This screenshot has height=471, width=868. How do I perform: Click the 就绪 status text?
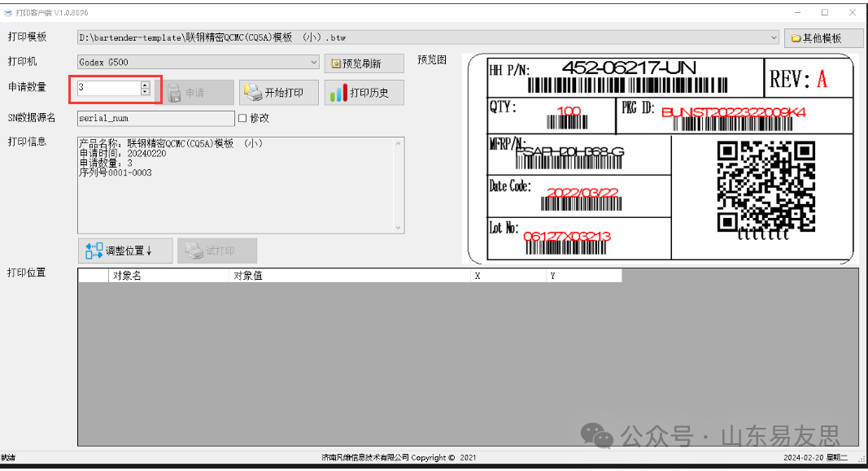(8, 458)
